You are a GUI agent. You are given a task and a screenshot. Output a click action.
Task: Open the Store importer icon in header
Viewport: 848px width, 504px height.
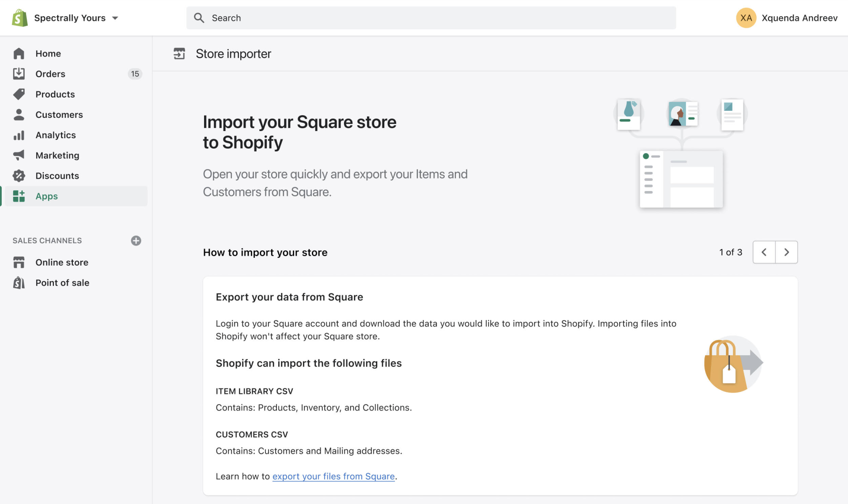179,53
